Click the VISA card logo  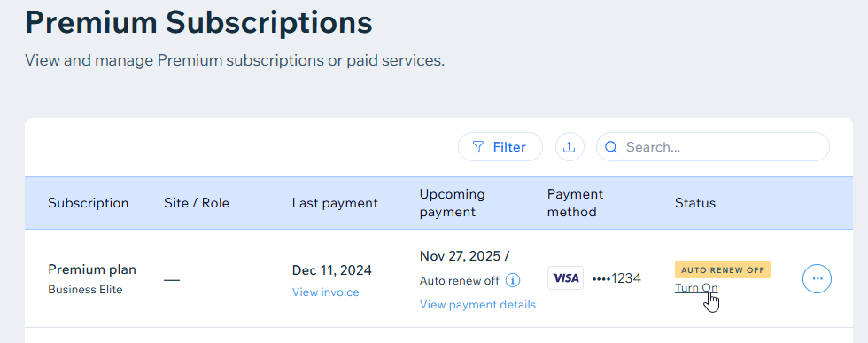pos(565,277)
